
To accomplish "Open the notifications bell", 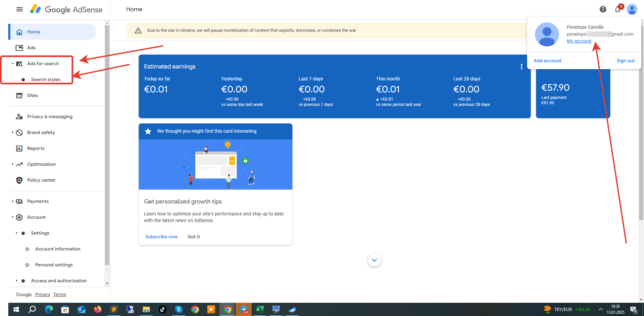I will [618, 9].
